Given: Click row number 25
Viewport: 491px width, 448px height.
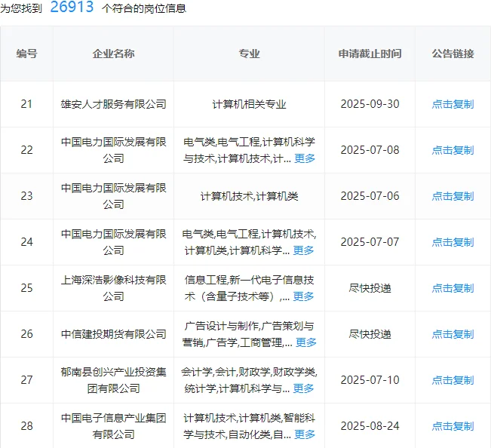Looking at the screenshot, I should coord(26,288).
